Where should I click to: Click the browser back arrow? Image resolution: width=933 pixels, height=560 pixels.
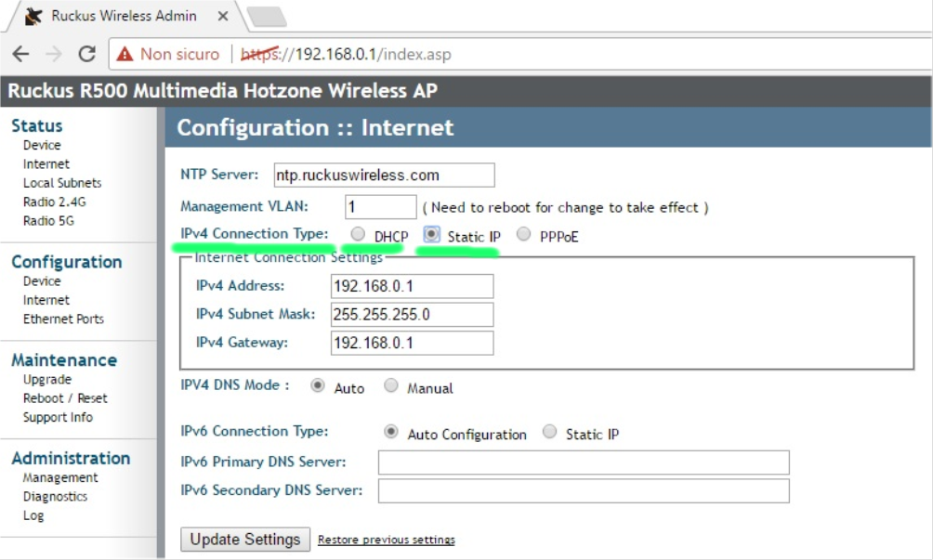pos(20,54)
